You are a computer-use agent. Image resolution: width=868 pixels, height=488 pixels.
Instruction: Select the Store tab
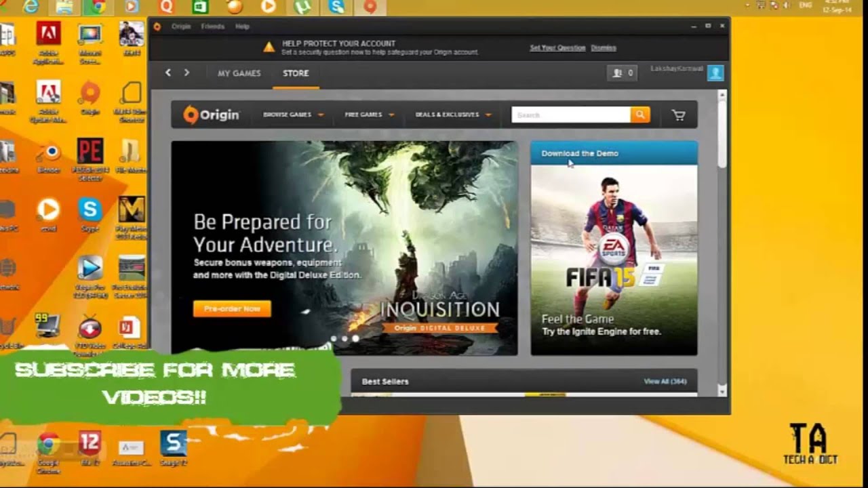tap(296, 73)
